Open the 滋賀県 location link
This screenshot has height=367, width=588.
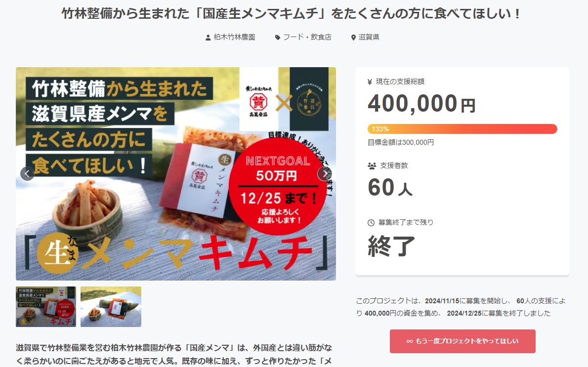(369, 37)
